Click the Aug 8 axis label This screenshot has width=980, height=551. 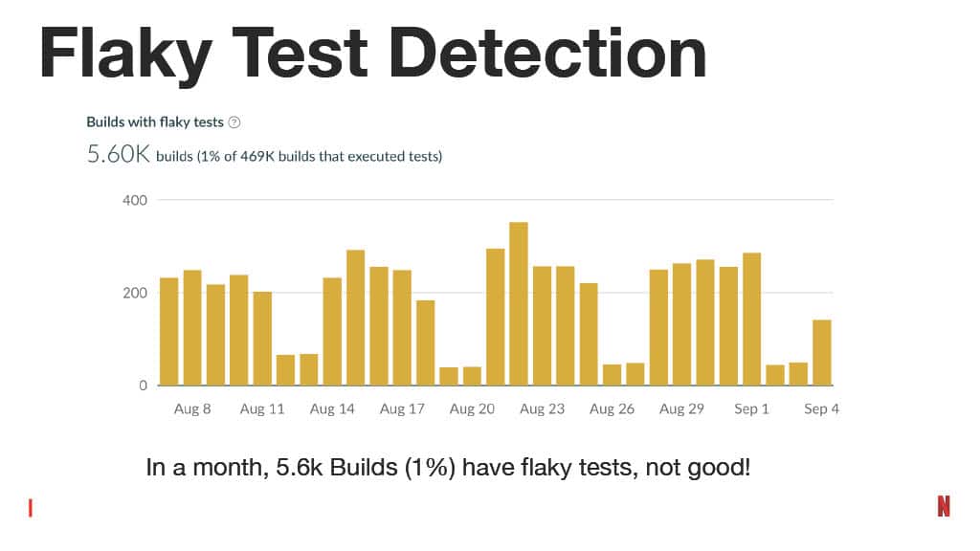[x=192, y=408]
